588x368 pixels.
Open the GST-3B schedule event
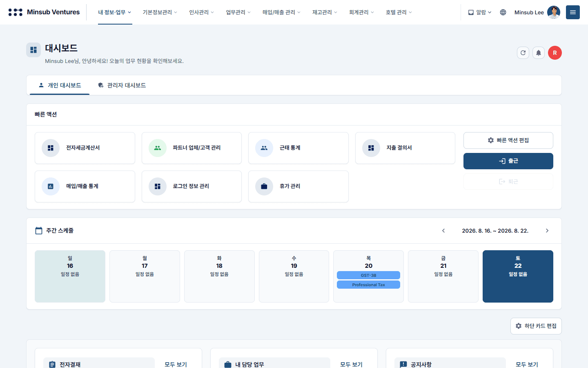(369, 275)
